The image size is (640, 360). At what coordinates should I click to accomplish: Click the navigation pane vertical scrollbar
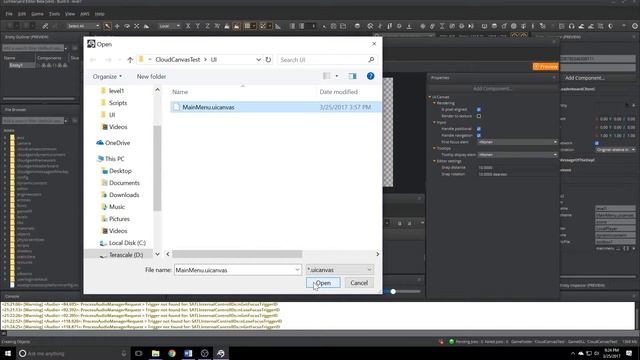[x=157, y=168]
